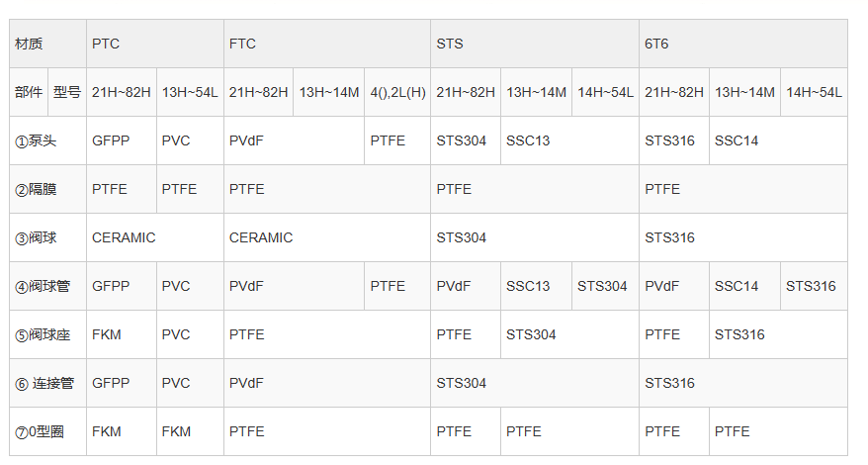This screenshot has height=465, width=868.
Task: Click the 4(),2L(H) model cell
Action: point(397,92)
